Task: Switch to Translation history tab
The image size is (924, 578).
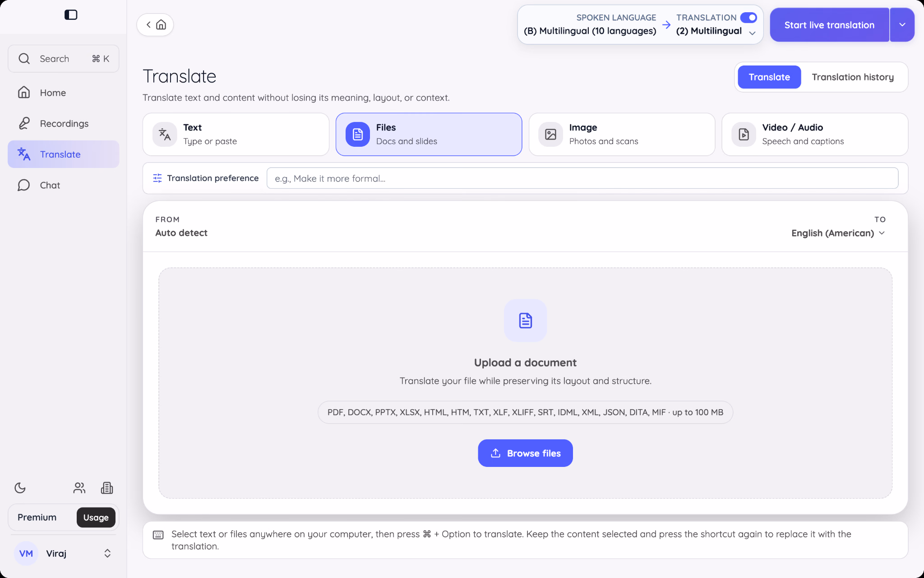Action: pyautogui.click(x=853, y=77)
